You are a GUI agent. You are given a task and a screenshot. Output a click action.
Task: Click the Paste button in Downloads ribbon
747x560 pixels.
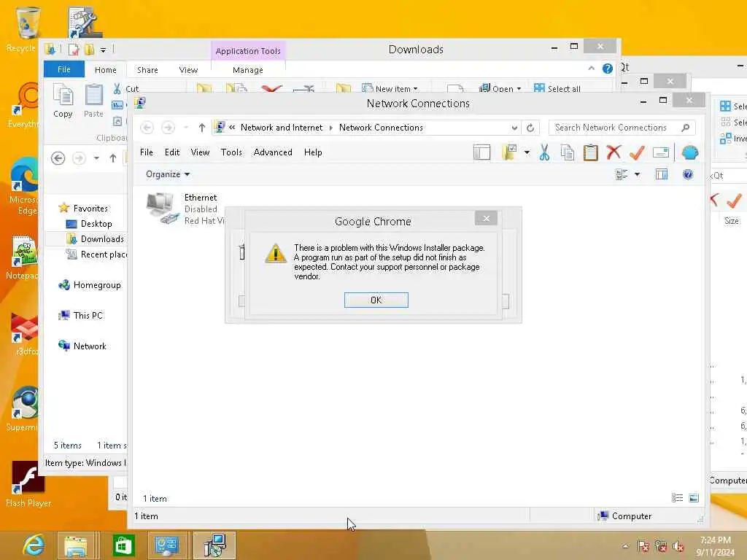pos(93,101)
